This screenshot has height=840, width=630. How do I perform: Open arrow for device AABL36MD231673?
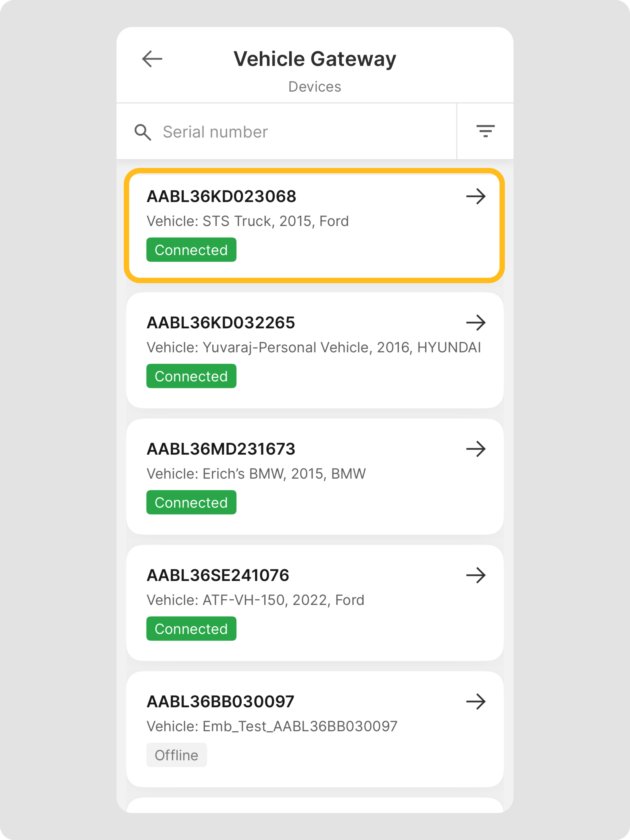[476, 449]
